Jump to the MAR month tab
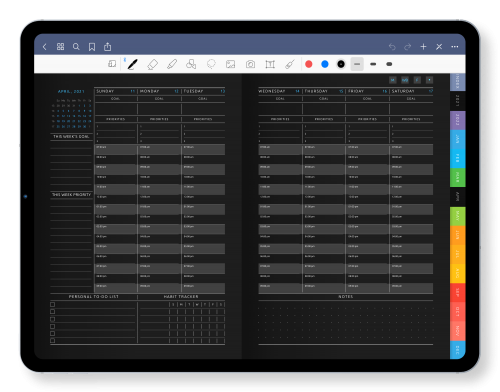This screenshot has height=392, width=500. pos(458,177)
